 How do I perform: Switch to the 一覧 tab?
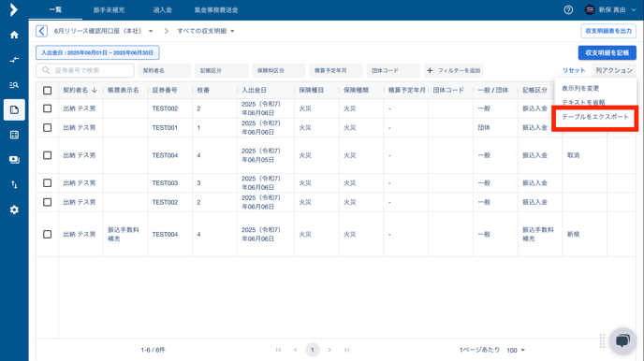[55, 10]
